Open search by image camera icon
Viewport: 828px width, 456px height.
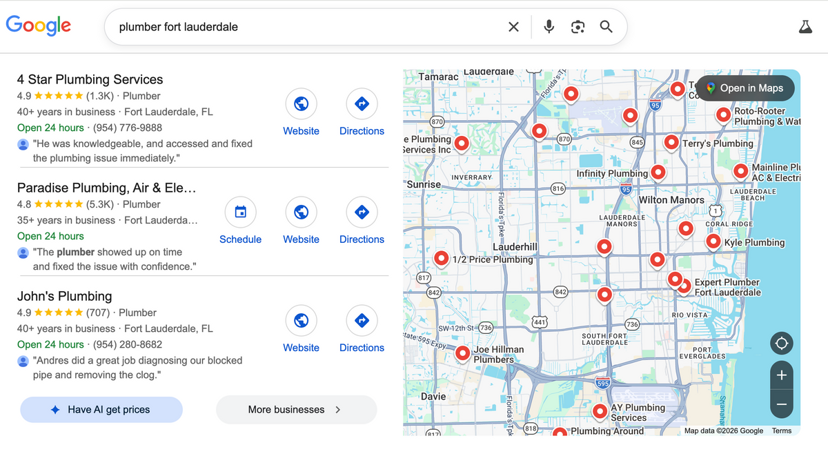[x=578, y=27]
